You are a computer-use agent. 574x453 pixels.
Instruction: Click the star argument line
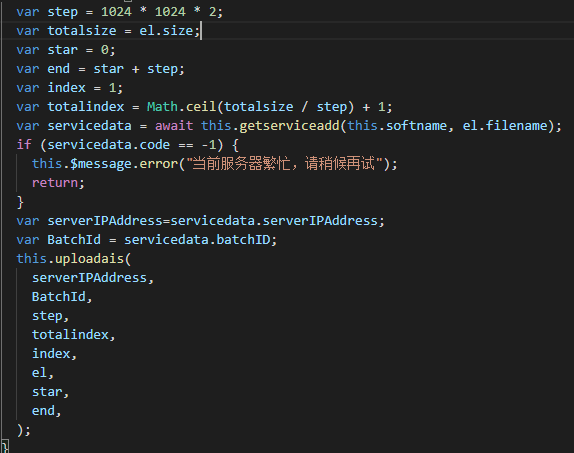51,392
